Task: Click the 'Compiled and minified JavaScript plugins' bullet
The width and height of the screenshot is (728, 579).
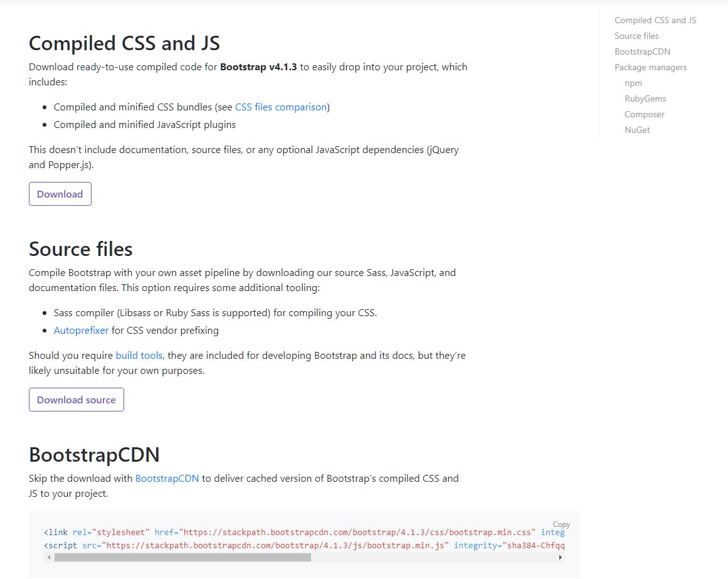Action: 145,125
